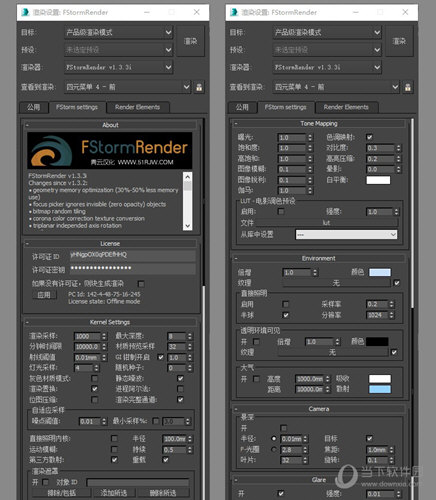This screenshot has height=500, width=436.
Task: Click the 最大深度 max depth spinner arrows
Action: (x=190, y=336)
